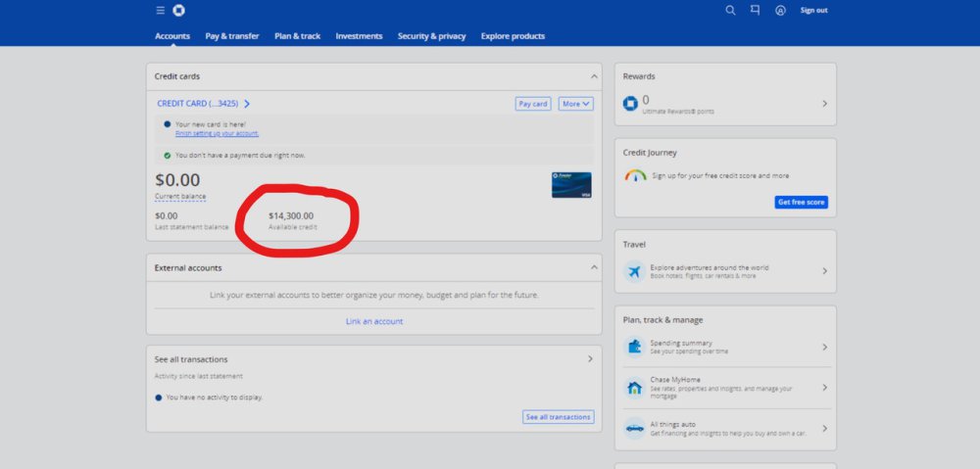Click the Rewards points count 0
The height and width of the screenshot is (469, 980).
point(646,100)
